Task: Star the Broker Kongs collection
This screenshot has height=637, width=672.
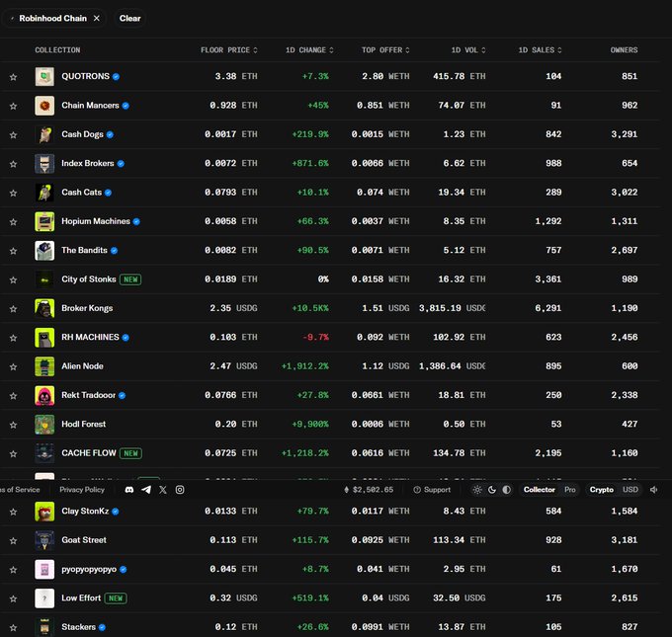Action: click(13, 309)
